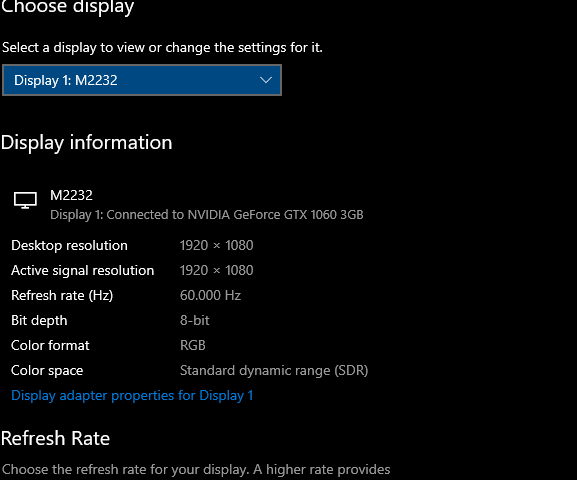
Task: Click the Active signal resolution label
Action: click(x=82, y=271)
